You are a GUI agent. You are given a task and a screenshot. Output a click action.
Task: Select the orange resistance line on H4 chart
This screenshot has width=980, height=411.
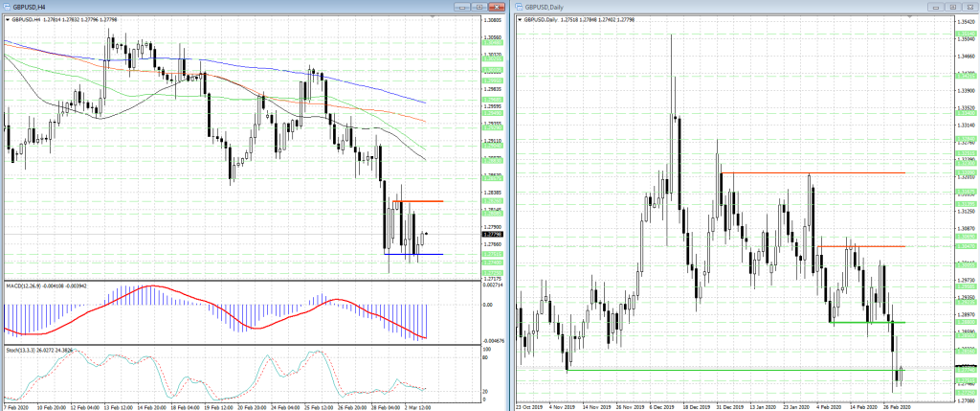pos(418,201)
